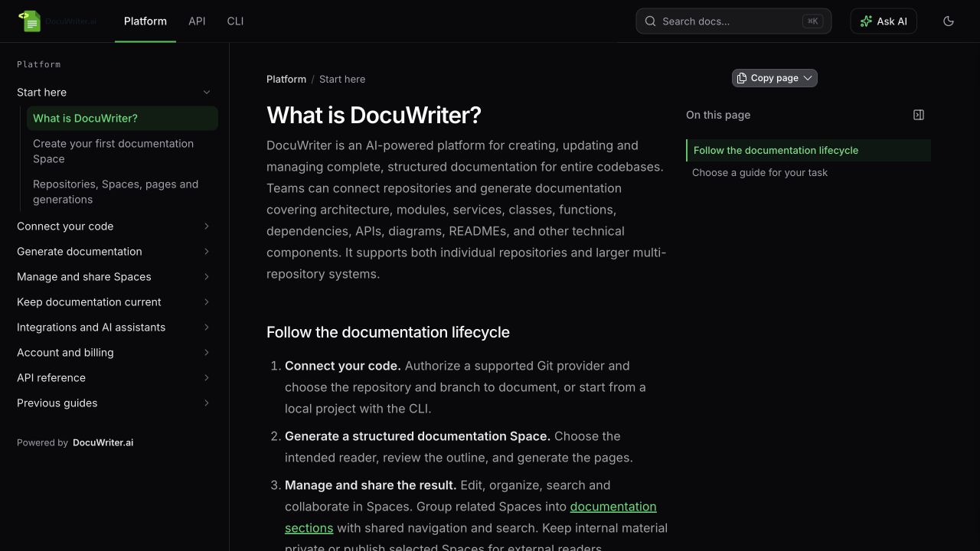Click the DocuWriter.ai logo icon

[30, 21]
